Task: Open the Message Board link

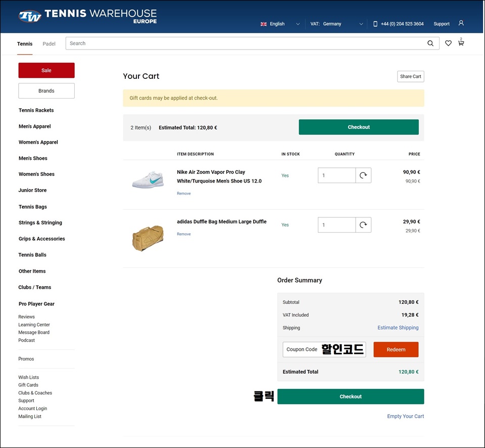Action: pyautogui.click(x=34, y=332)
